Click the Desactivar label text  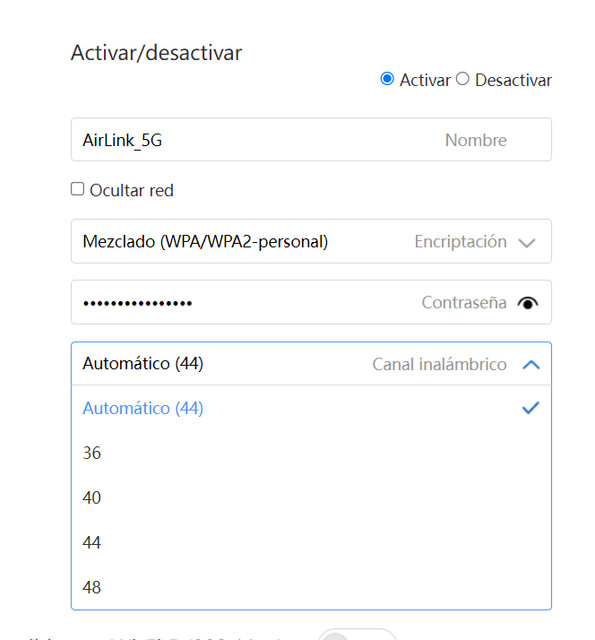click(x=513, y=80)
